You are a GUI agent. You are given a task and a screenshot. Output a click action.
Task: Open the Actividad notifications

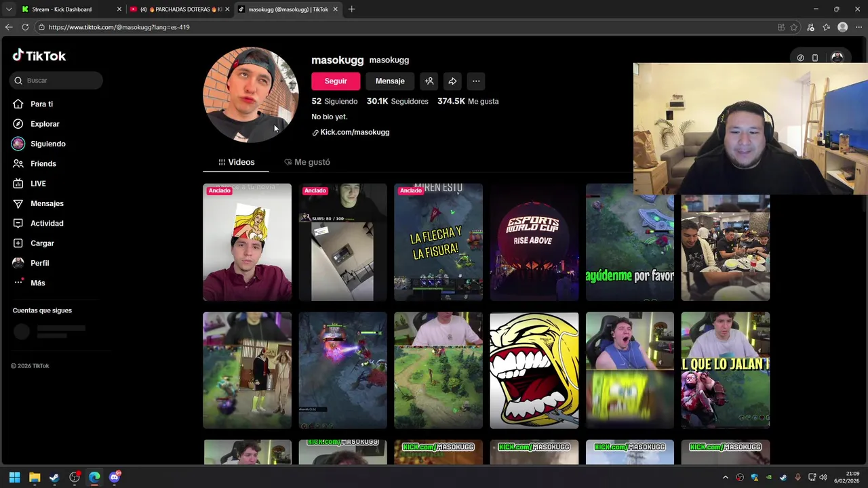pos(38,223)
